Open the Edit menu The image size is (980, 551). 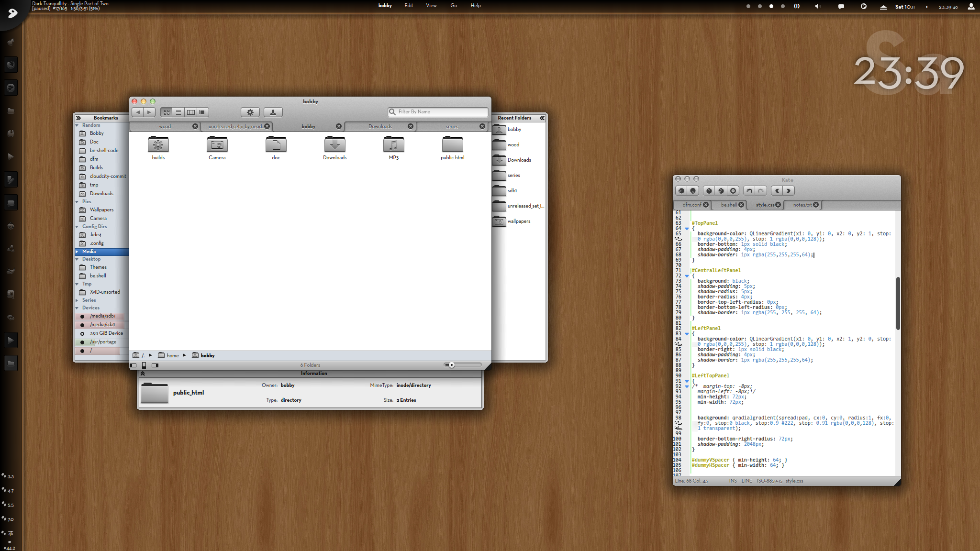tap(409, 6)
